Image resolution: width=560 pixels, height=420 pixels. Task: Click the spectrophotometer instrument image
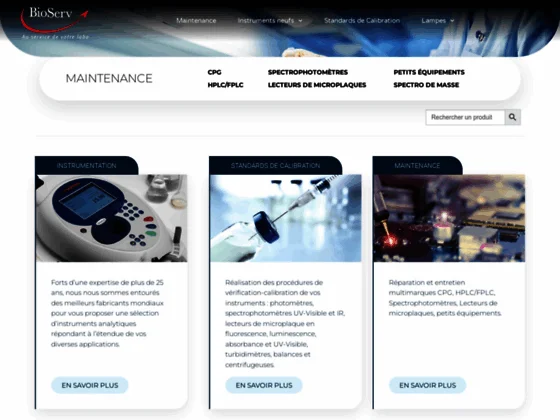click(x=112, y=218)
